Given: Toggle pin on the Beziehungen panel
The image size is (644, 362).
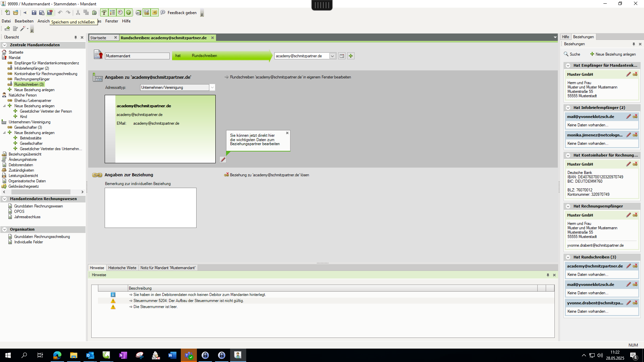Looking at the screenshot, I should point(634,44).
